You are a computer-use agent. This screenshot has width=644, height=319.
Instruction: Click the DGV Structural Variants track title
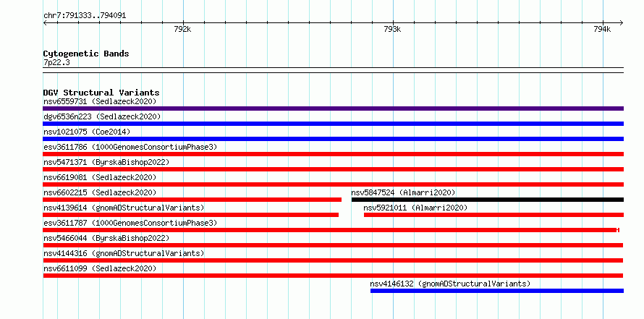click(x=101, y=93)
